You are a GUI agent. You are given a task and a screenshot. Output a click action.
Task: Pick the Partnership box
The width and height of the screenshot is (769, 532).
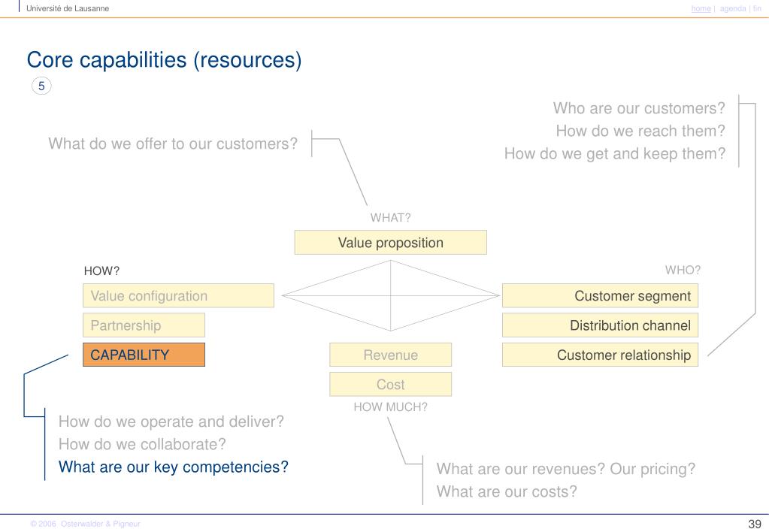[x=144, y=325]
